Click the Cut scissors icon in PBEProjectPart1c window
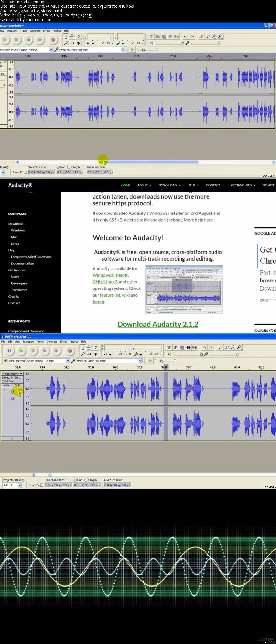This screenshot has width=276, height=644. point(169,347)
